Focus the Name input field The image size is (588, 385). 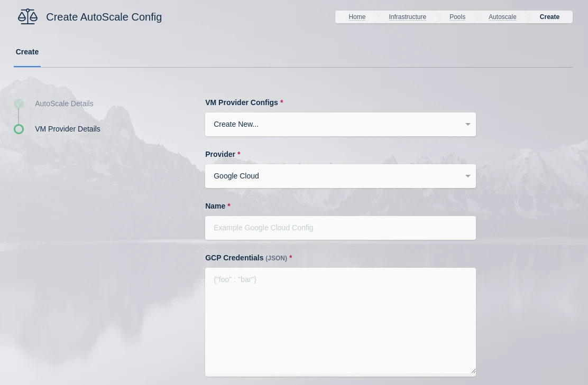click(340, 228)
